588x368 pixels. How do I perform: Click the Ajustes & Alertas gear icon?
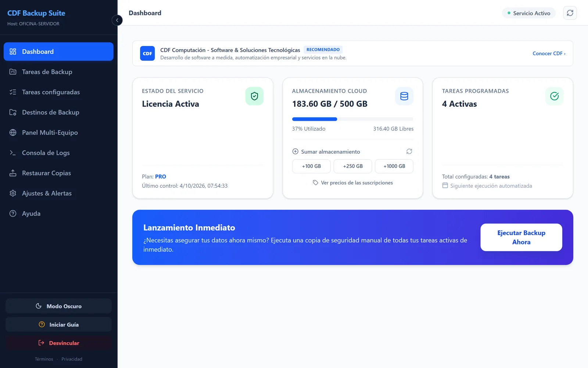tap(13, 193)
